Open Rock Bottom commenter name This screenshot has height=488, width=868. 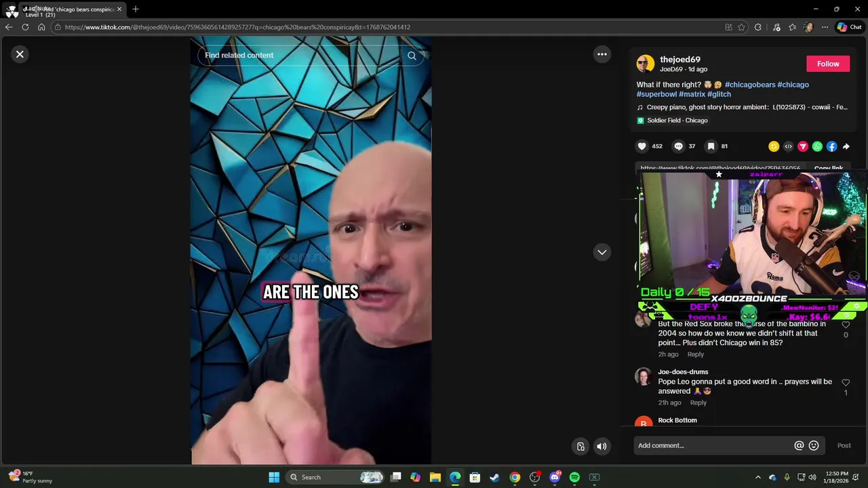[677, 420]
